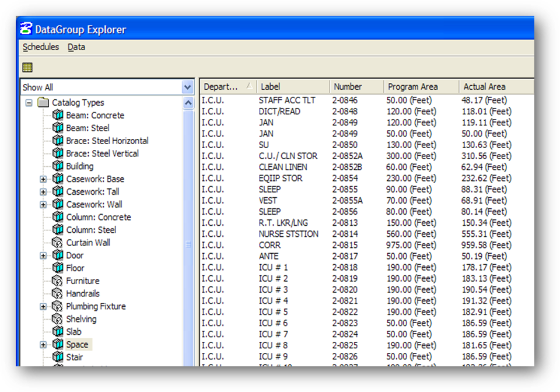Click room number 2-0855A cell
The width and height of the screenshot is (560, 392).
[347, 201]
